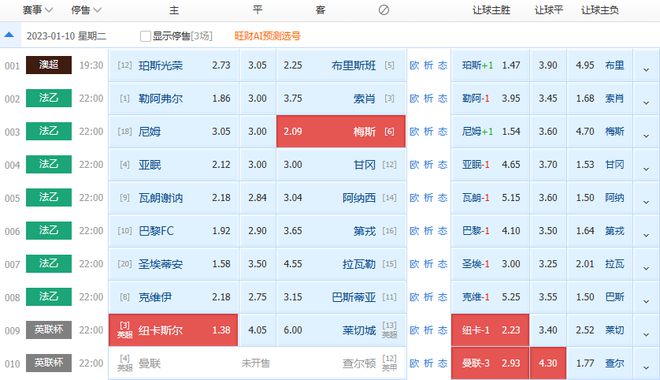Select 巴斯蒂亚 away win odds 3.15
Viewport: 660px width, 380px height.
click(x=341, y=297)
